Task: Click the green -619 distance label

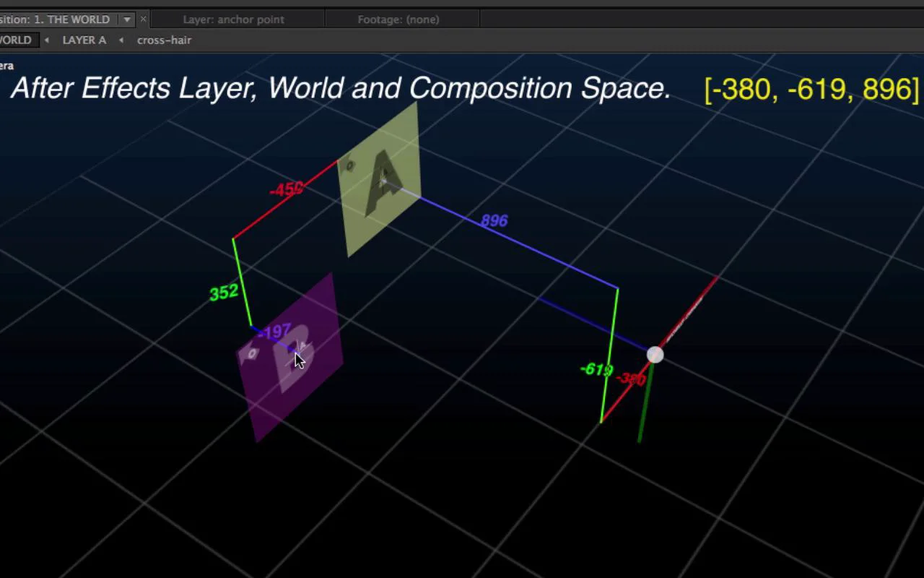Action: pyautogui.click(x=596, y=370)
